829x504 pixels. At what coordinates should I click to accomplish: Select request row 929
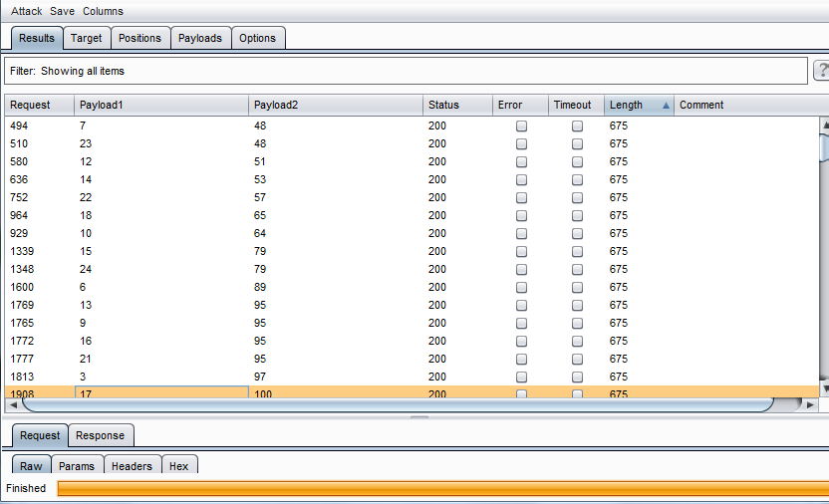coord(412,233)
